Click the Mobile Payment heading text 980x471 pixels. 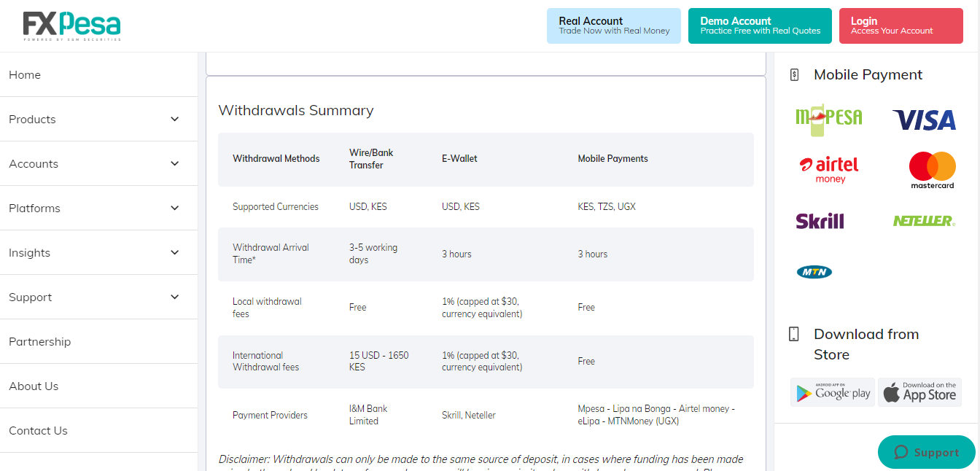click(x=868, y=74)
